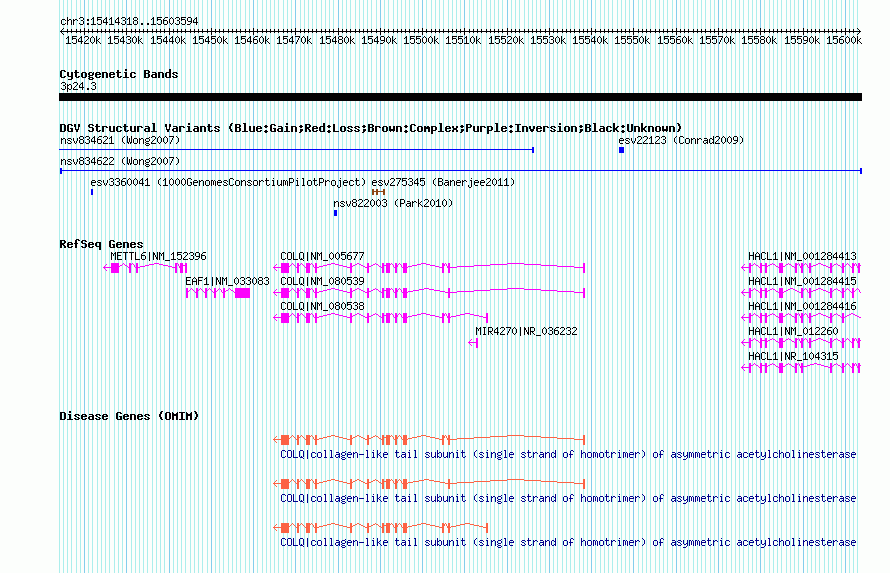This screenshot has height=573, width=890.
Task: Click the 15600k ruler tick label
Action: (844, 40)
